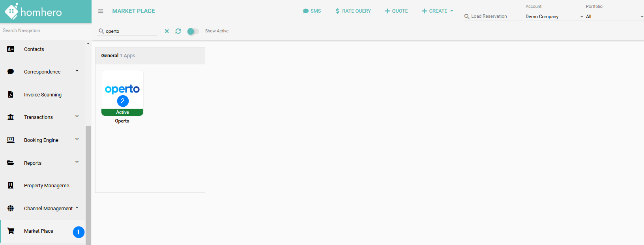Click the SMS chat bubble icon
The width and height of the screenshot is (644, 245).
305,11
